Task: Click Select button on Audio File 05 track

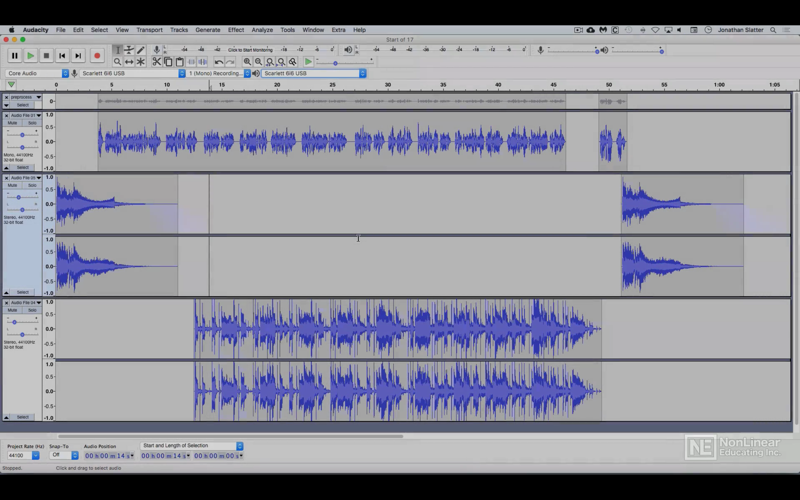Action: 22,292
